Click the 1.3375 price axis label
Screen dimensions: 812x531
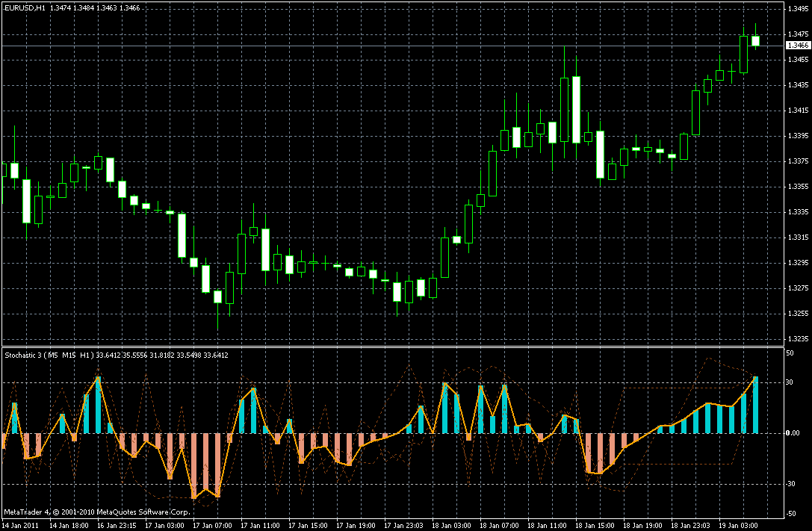click(798, 161)
